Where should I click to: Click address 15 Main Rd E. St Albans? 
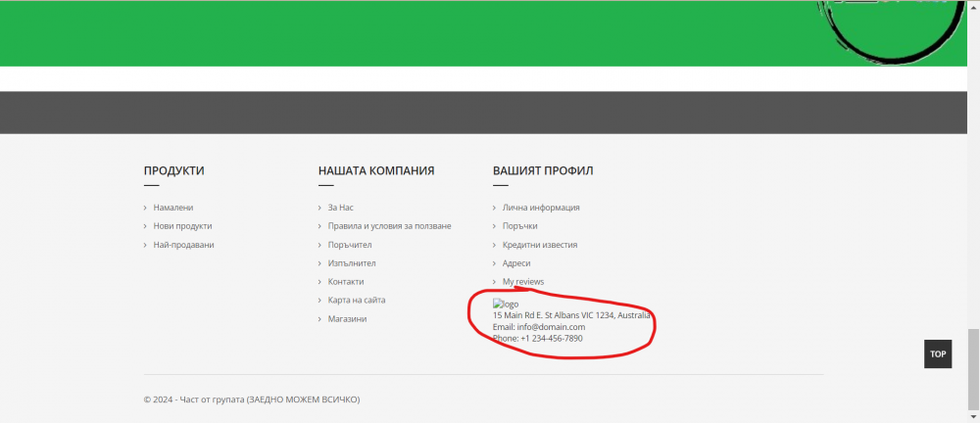(571, 315)
